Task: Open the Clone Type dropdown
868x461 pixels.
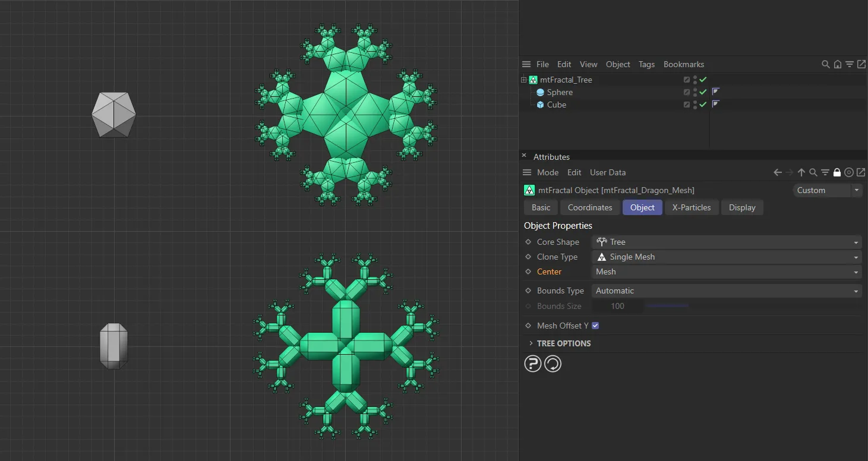Action: (x=726, y=257)
